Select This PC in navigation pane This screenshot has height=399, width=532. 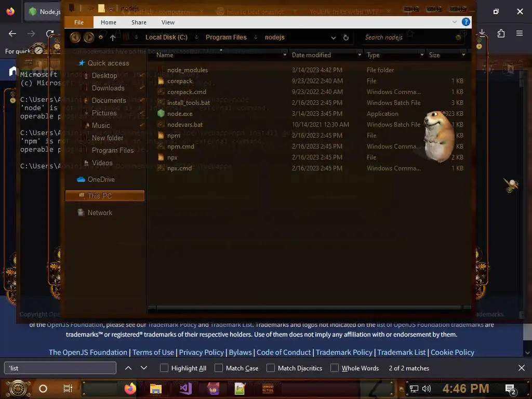pyautogui.click(x=105, y=196)
